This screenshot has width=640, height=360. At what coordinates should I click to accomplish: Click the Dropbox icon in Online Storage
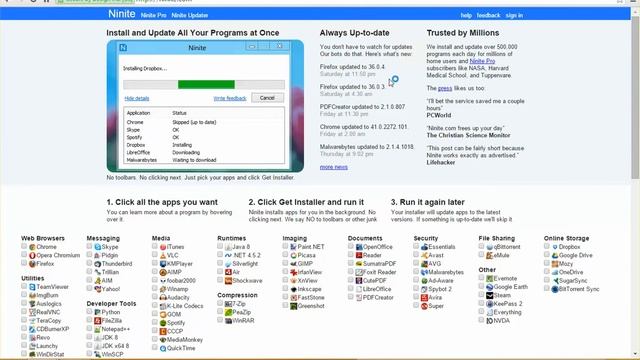pos(555,247)
